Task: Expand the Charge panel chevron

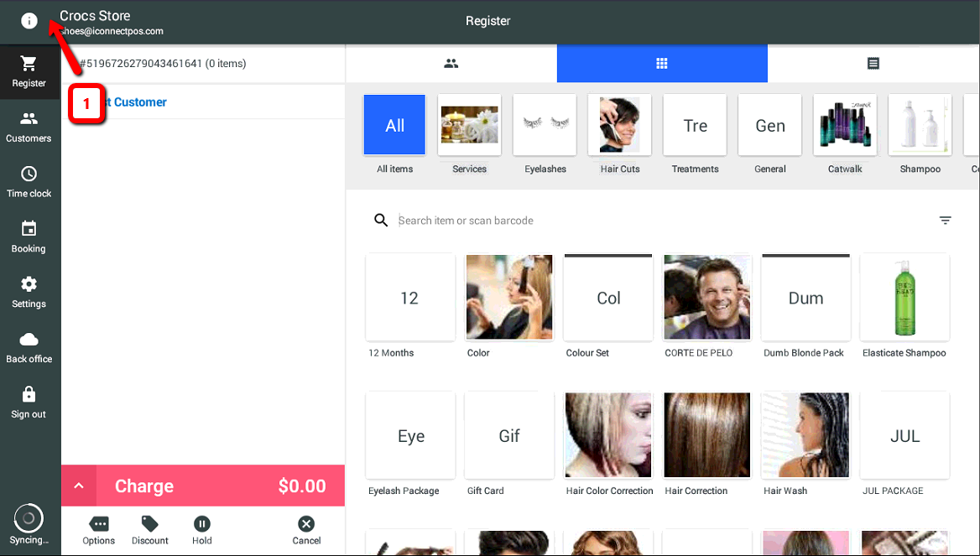Action: tap(79, 486)
